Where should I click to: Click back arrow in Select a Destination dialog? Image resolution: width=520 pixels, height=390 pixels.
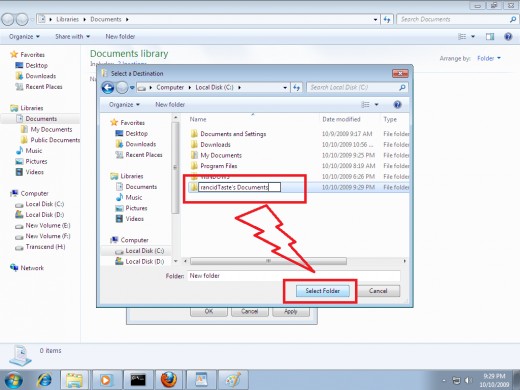point(108,88)
